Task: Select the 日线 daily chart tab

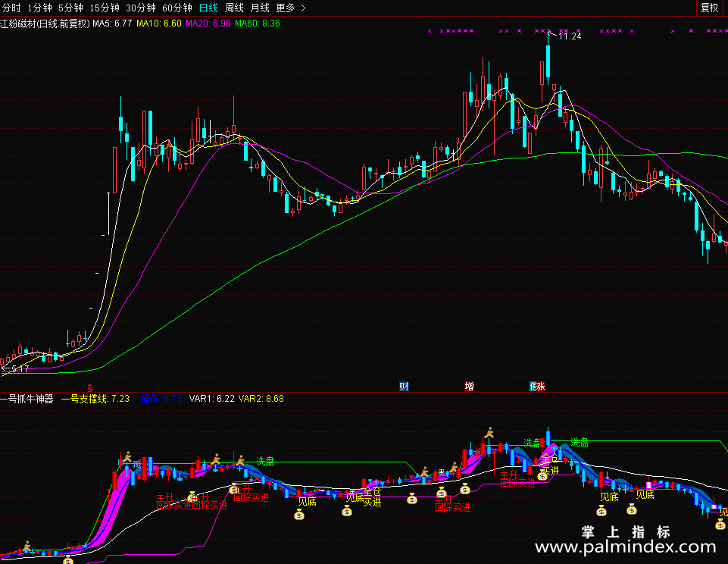Action: coord(208,8)
